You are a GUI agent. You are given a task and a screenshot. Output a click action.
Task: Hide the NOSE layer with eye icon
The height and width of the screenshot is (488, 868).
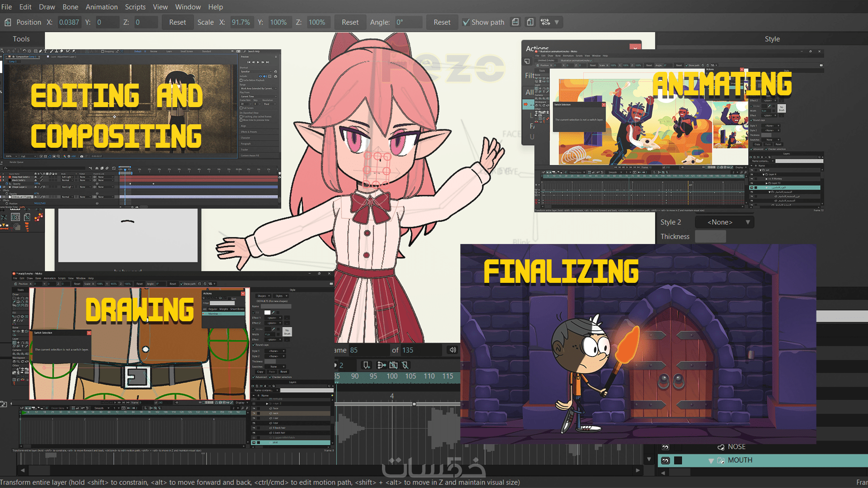click(665, 447)
